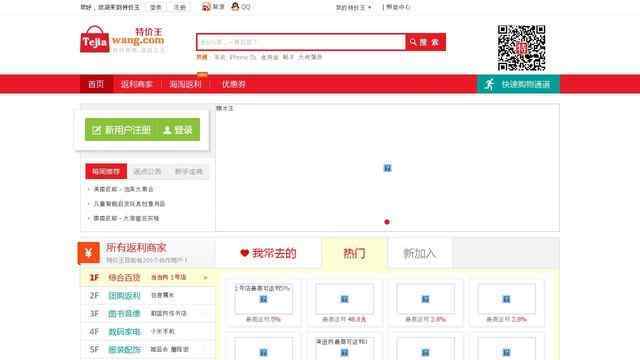The height and width of the screenshot is (360, 640).
Task: Open the first news list link
Action: click(x=123, y=189)
